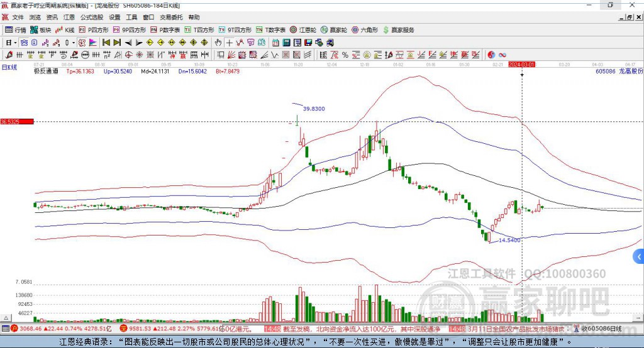The image size is (644, 348).
Task: Open the 公式选股 menu
Action: coord(92,17)
